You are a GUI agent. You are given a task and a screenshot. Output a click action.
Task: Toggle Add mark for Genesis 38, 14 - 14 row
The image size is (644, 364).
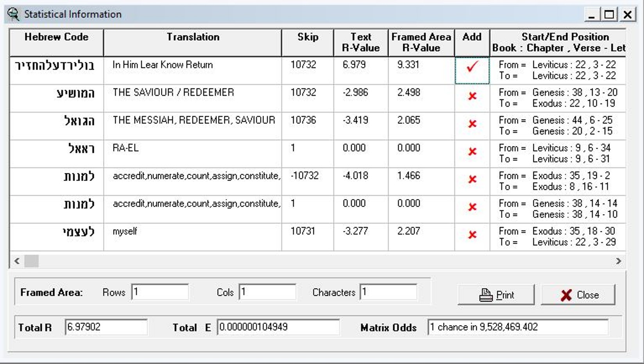472,207
